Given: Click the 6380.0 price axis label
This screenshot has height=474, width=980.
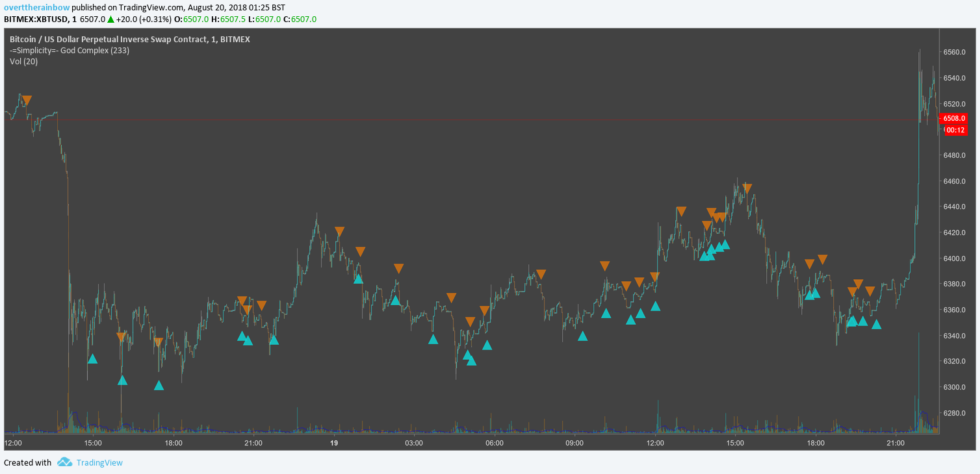Looking at the screenshot, I should click(955, 284).
